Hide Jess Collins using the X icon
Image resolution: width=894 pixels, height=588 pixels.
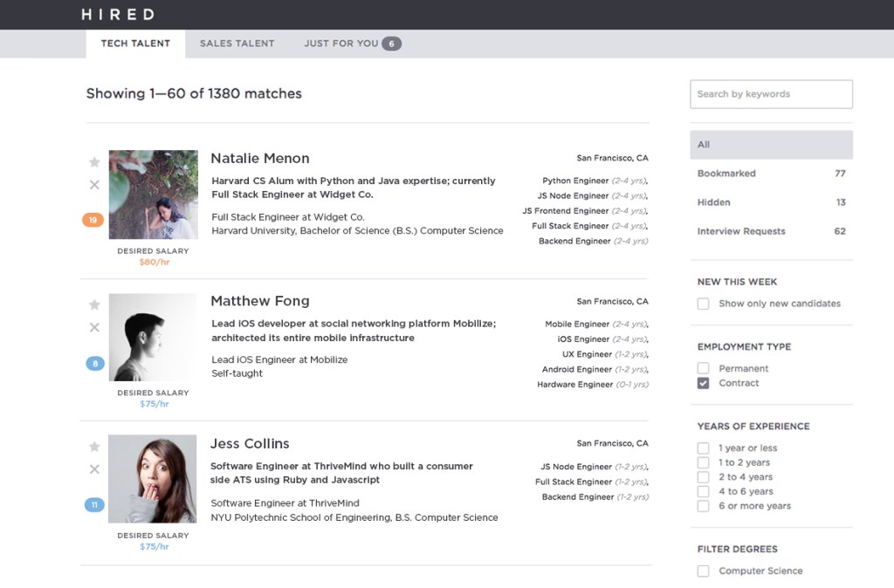94,469
